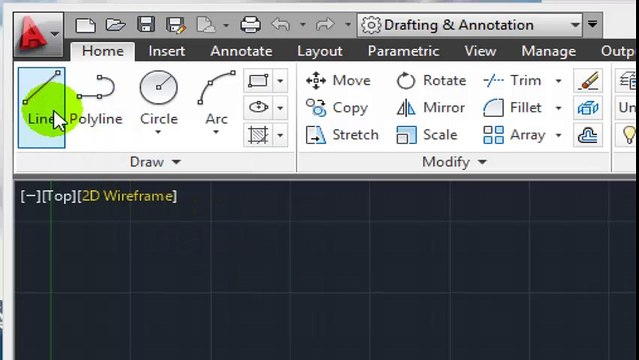Save the drawing with the Save icon
Image resolution: width=639 pixels, height=360 pixels.
tap(145, 25)
